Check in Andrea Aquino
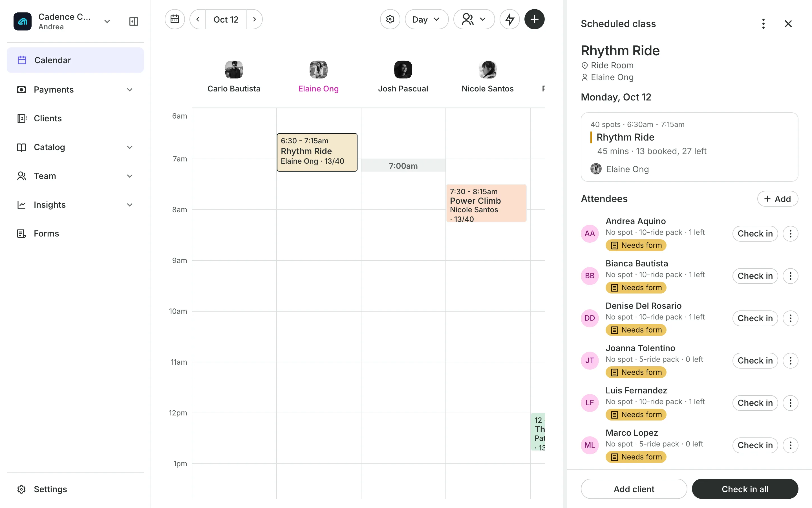Viewport: 812px width, 508px height. tap(755, 233)
